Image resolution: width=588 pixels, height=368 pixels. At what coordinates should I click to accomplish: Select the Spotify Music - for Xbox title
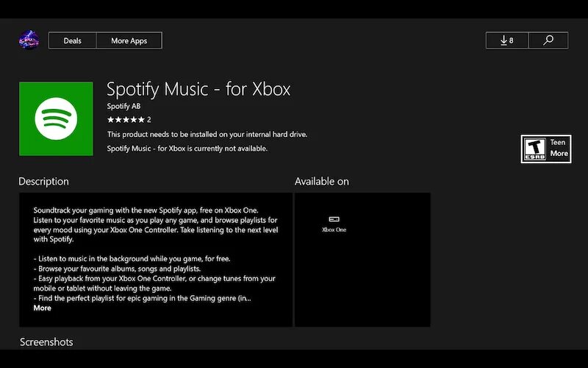198,90
